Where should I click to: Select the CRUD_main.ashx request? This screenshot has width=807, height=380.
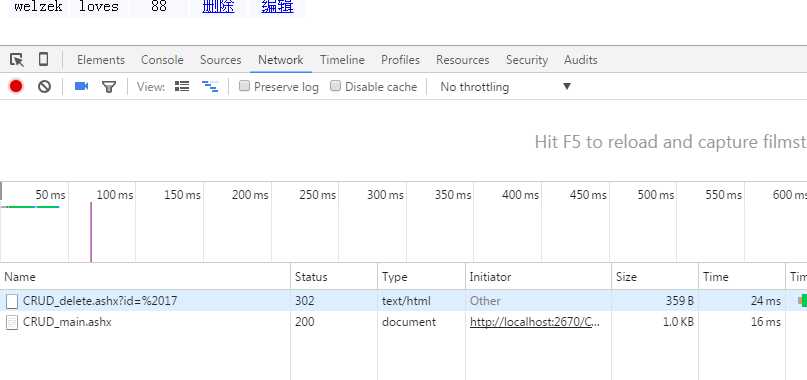pos(67,322)
